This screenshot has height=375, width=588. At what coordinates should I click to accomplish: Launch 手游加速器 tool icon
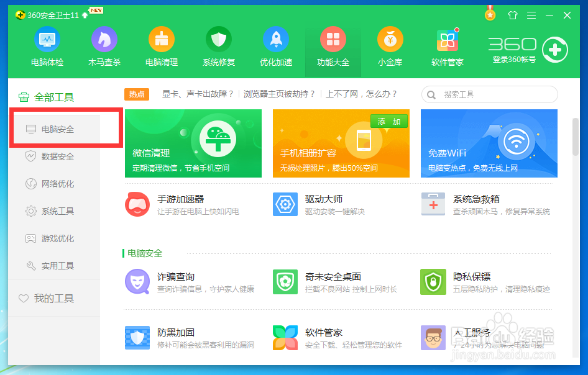pyautogui.click(x=137, y=204)
